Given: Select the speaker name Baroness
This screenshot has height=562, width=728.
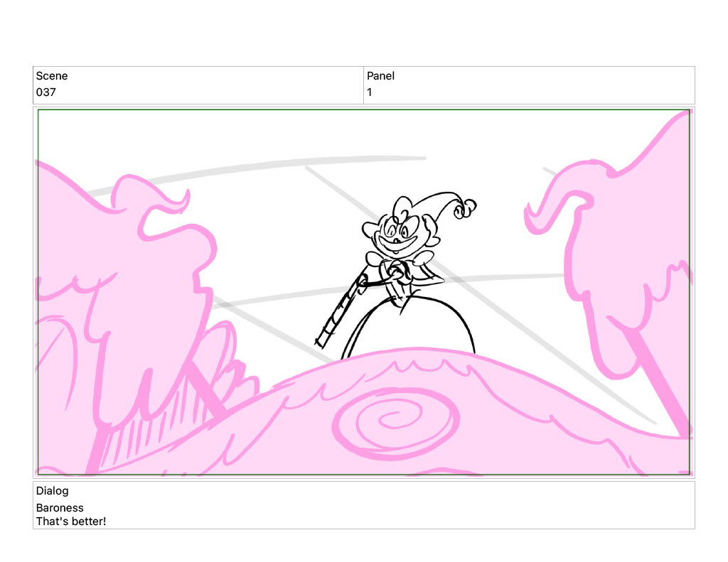Looking at the screenshot, I should pyautogui.click(x=60, y=508).
